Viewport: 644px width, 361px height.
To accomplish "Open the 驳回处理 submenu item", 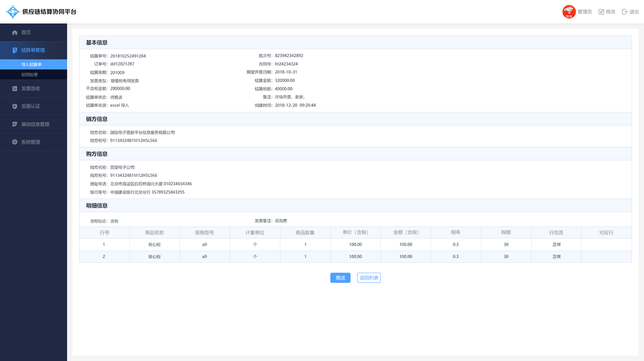I will (x=33, y=75).
